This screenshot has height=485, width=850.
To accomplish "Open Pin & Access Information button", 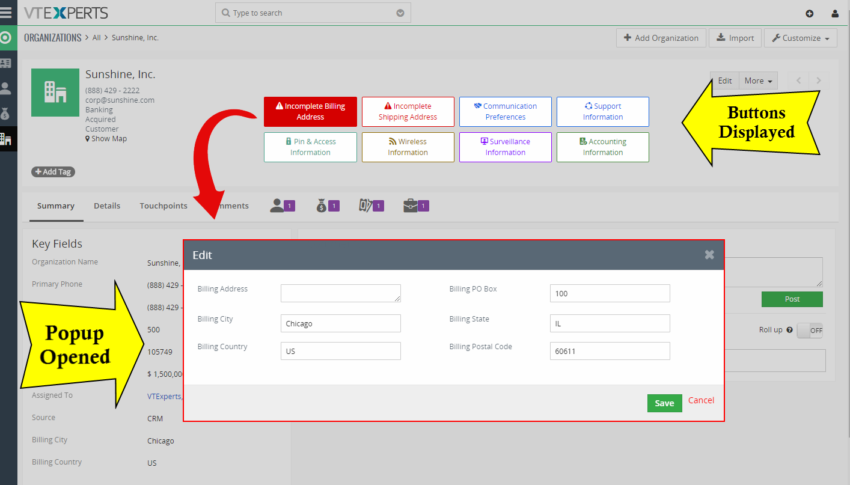I will pos(310,147).
